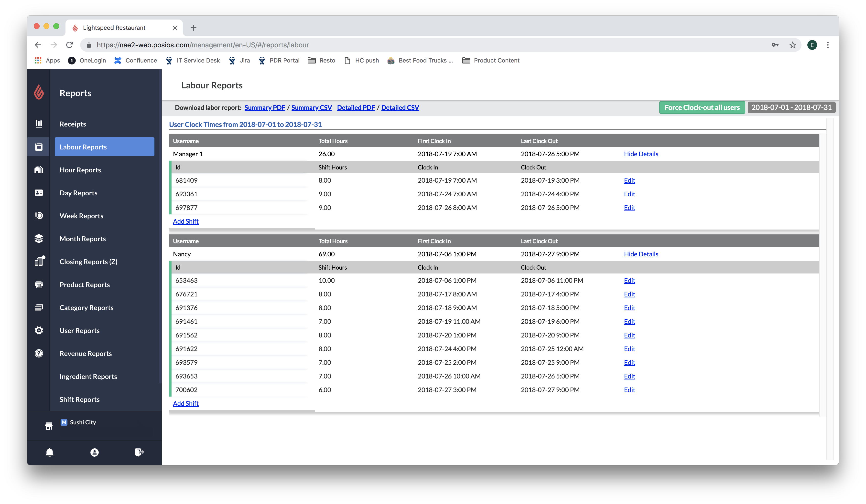Click the gear settings icon in icon rail
Image resolution: width=866 pixels, height=504 pixels.
click(x=39, y=330)
